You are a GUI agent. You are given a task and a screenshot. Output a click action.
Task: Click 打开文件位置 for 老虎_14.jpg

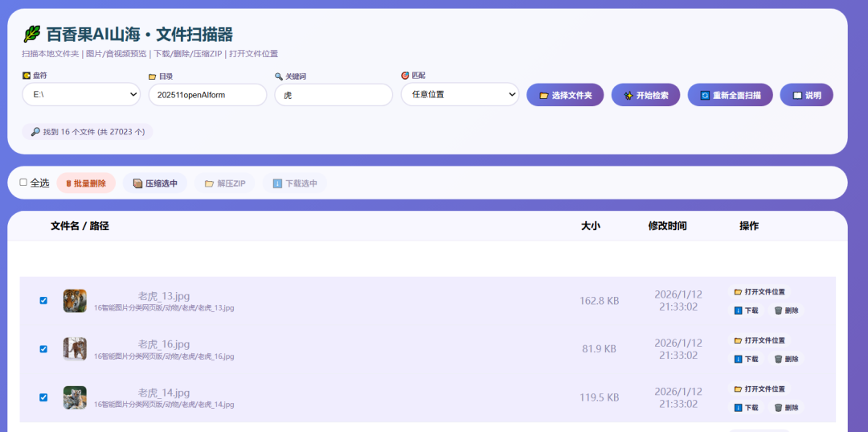click(759, 389)
